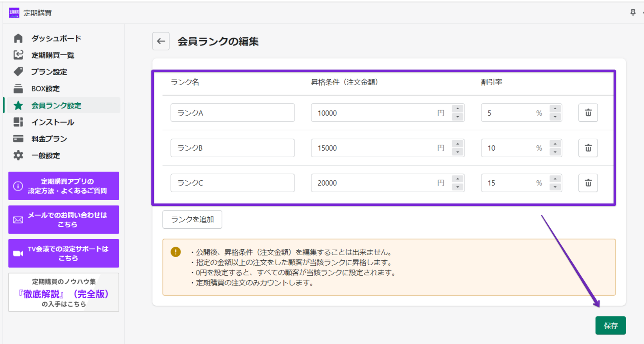This screenshot has width=644, height=344.
Task: Increase ランクA order amount with up arrow
Action: 457,108
